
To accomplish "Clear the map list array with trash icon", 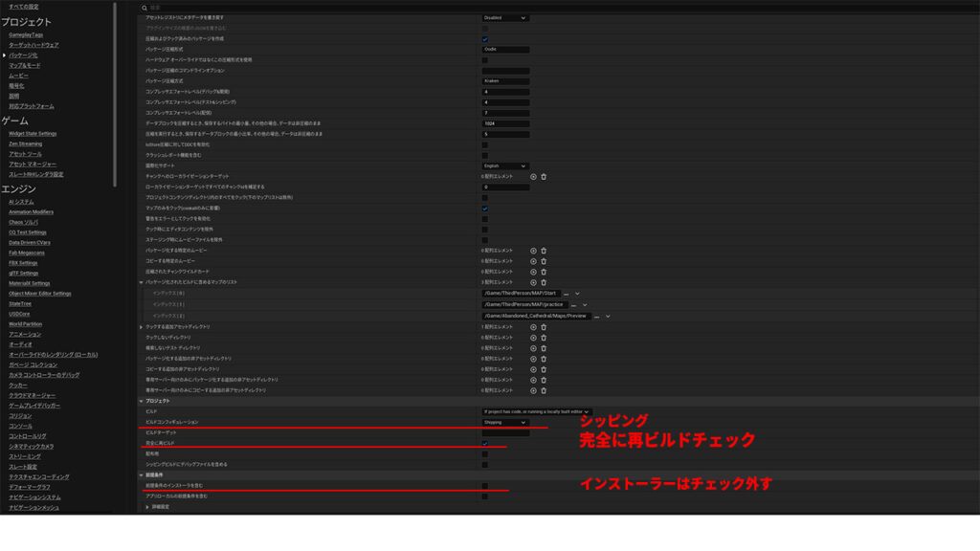I will coord(544,282).
